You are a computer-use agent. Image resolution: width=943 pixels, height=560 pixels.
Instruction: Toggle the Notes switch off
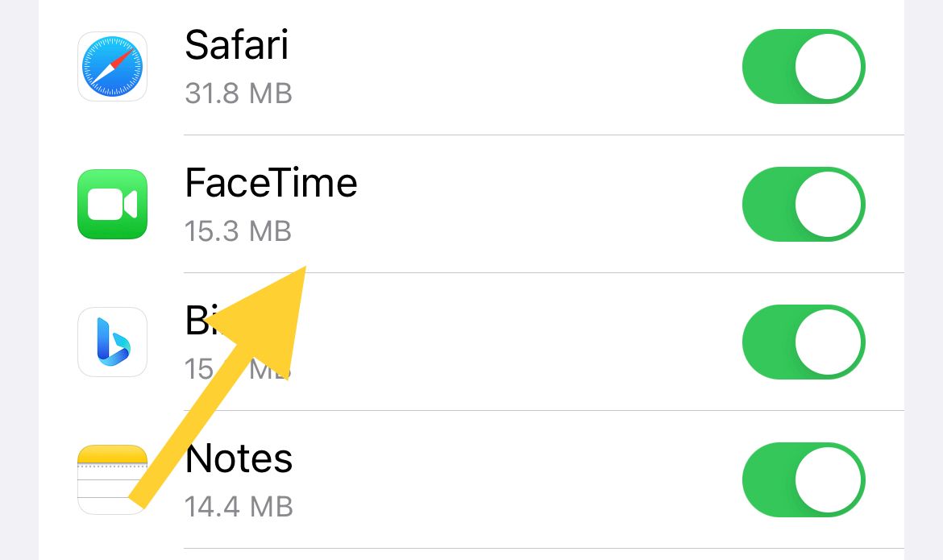(x=804, y=479)
